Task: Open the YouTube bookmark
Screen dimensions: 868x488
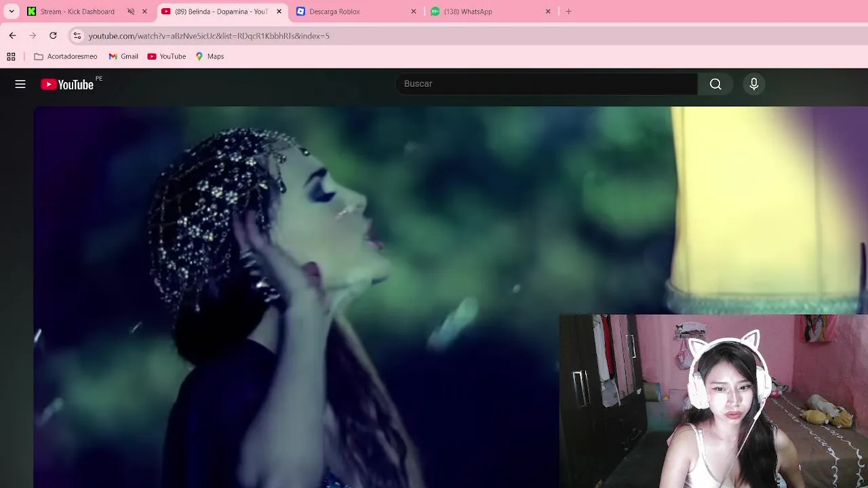Action: click(x=167, y=56)
